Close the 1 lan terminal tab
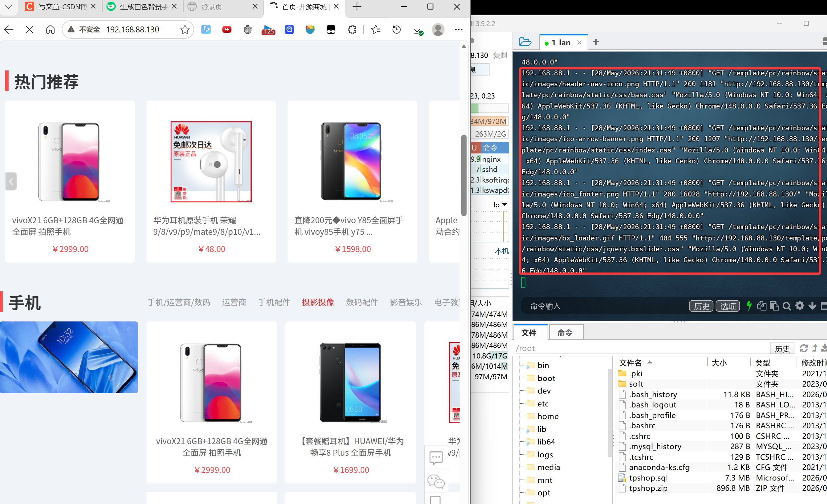 point(579,42)
